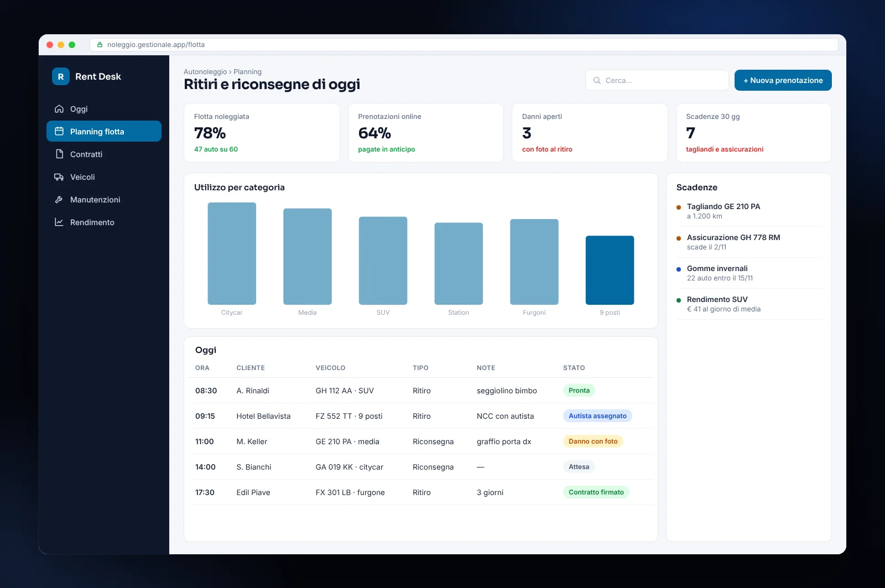Click the Pronta status badge
The width and height of the screenshot is (885, 588).
[579, 391]
